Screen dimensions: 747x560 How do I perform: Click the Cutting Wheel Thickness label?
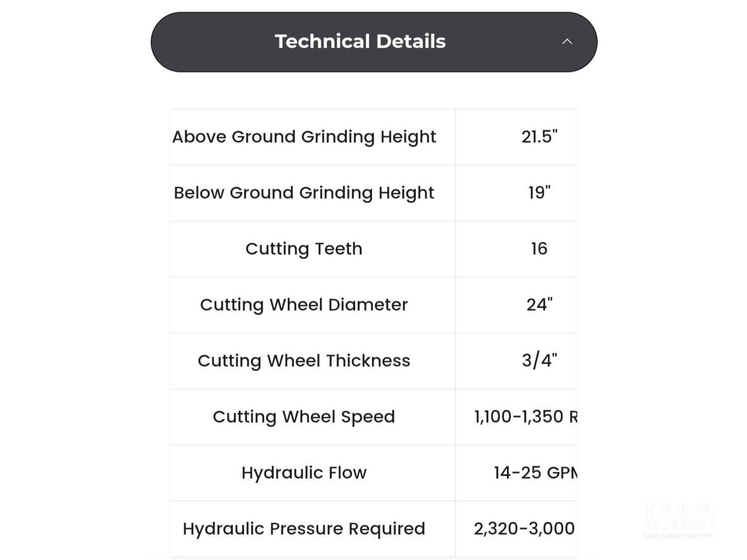(304, 361)
